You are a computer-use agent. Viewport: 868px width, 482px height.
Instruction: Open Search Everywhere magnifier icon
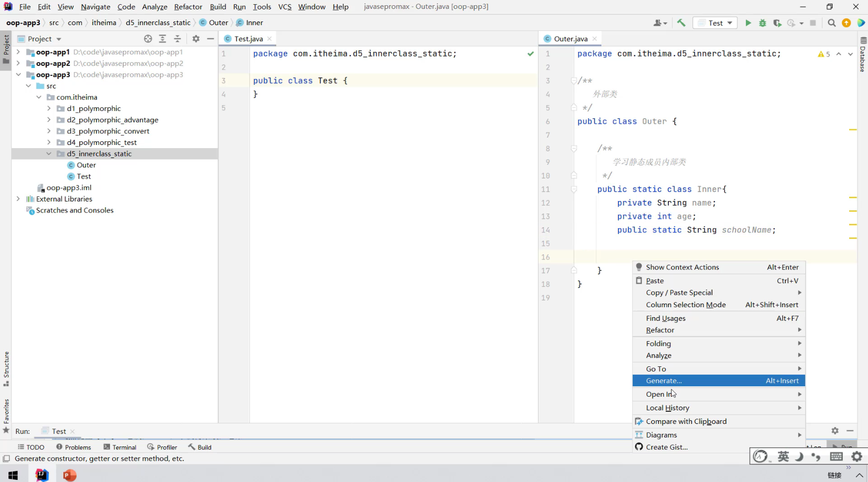(831, 23)
